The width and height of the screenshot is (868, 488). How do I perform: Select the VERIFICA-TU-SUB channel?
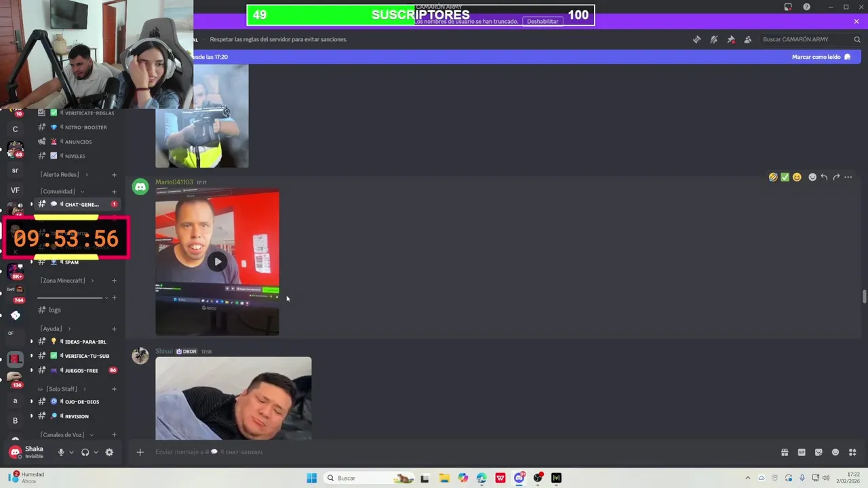point(77,356)
